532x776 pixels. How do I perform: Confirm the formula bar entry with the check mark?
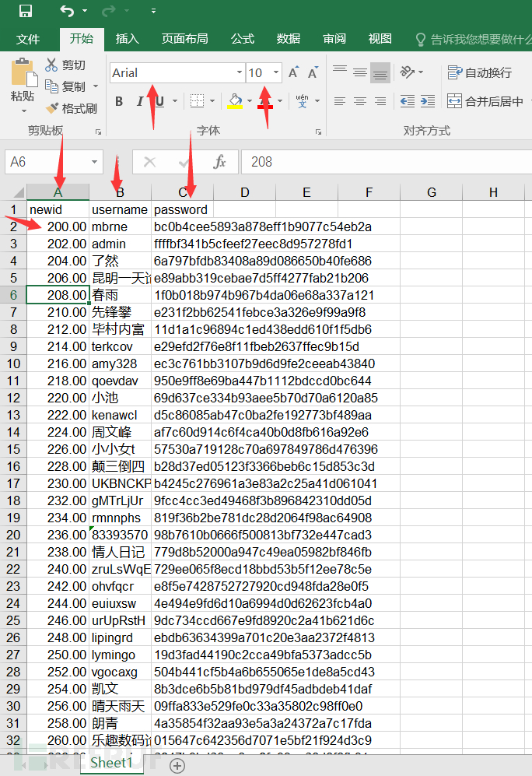[184, 162]
